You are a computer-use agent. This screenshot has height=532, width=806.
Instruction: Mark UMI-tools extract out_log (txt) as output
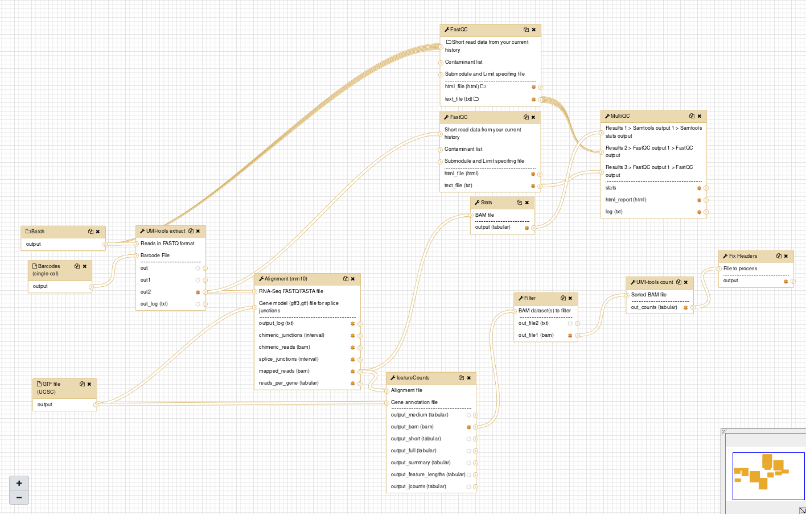pos(198,304)
